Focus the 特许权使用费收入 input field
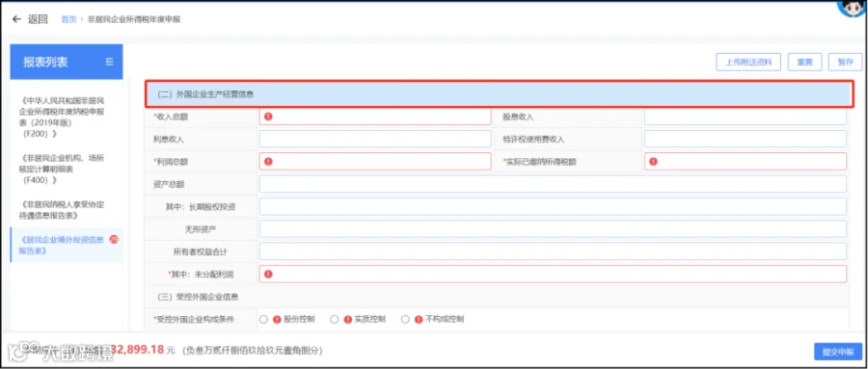This screenshot has width=868, height=369. coord(746,139)
